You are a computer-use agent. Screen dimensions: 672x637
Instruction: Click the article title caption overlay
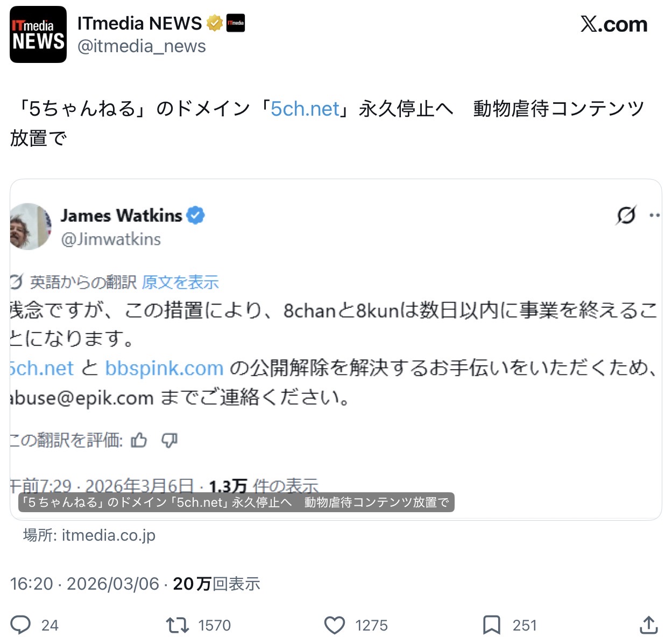pyautogui.click(x=236, y=502)
